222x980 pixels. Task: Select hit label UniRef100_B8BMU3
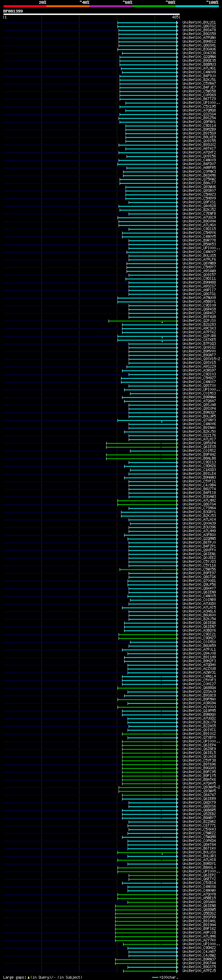pyautogui.click(x=199, y=64)
